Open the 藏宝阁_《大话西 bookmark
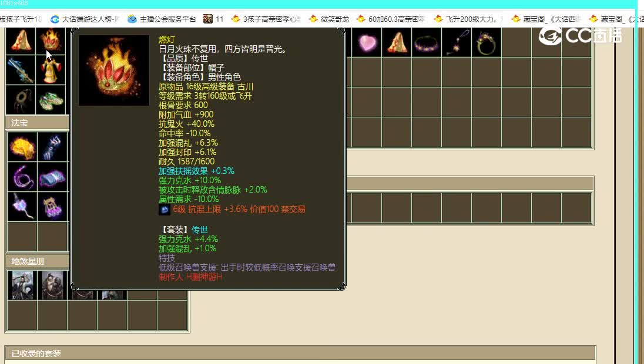Image resolution: width=644 pixels, height=364 pixels. (546, 19)
